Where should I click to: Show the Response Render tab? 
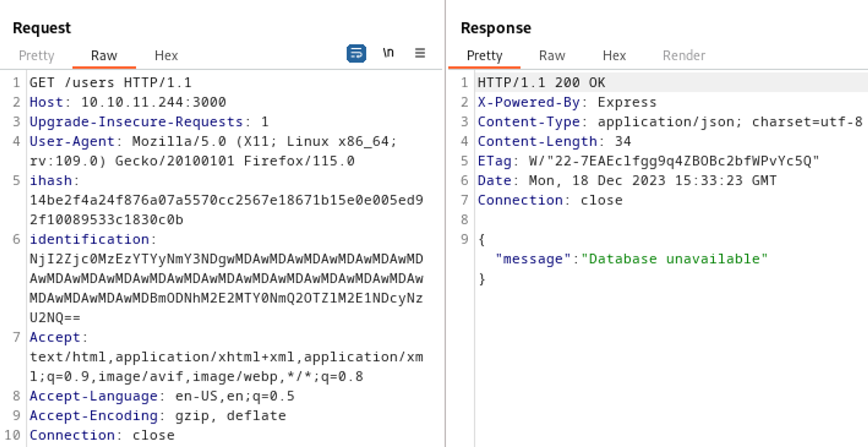click(684, 56)
